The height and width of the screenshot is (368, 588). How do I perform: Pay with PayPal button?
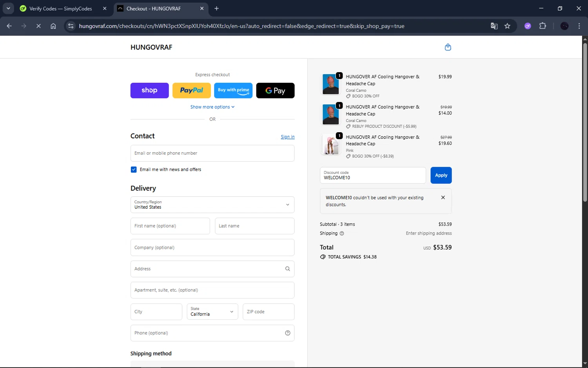(191, 90)
